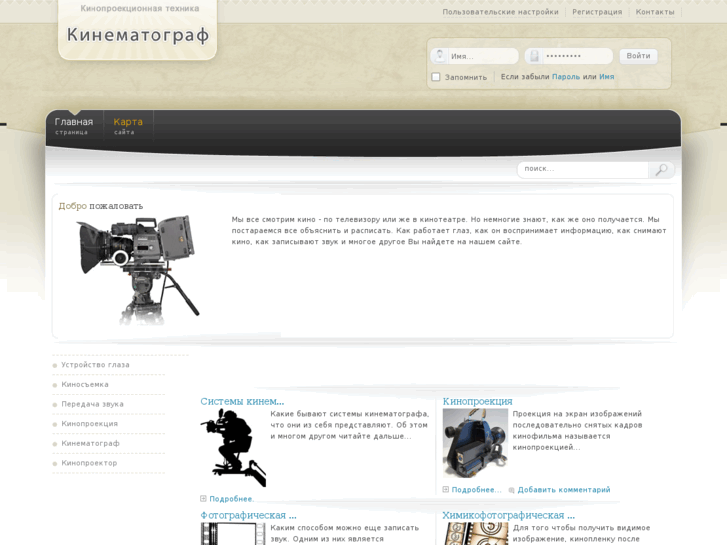Open Кинопроекция in the sidebar menu
This screenshot has height=545, width=727.
click(x=89, y=424)
